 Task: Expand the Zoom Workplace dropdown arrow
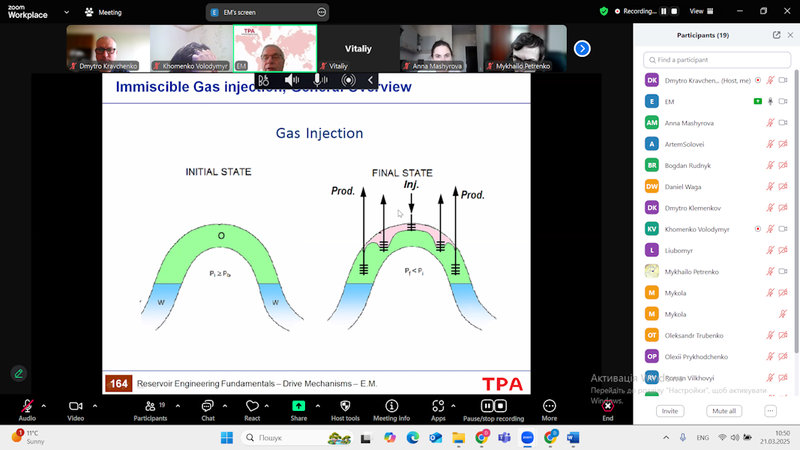tap(66, 12)
